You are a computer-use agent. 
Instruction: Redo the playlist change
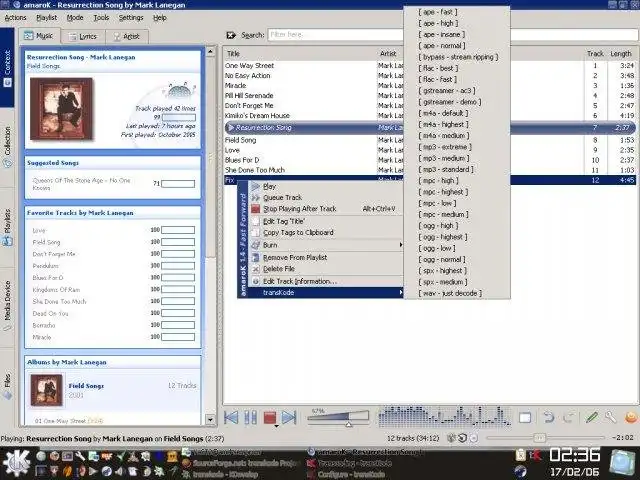(x=568, y=417)
